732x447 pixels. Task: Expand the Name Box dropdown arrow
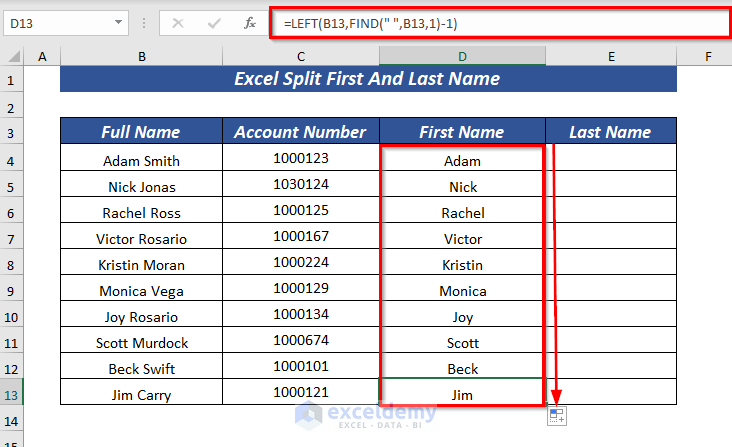pos(120,22)
